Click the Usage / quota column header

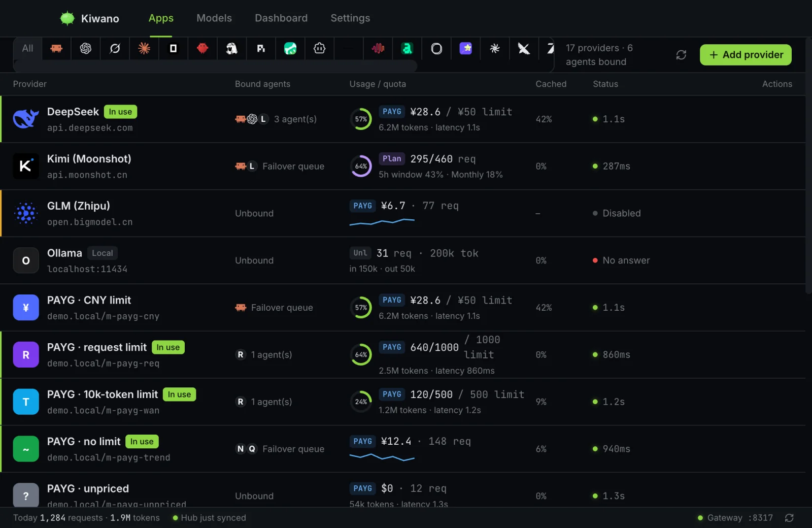coord(378,84)
